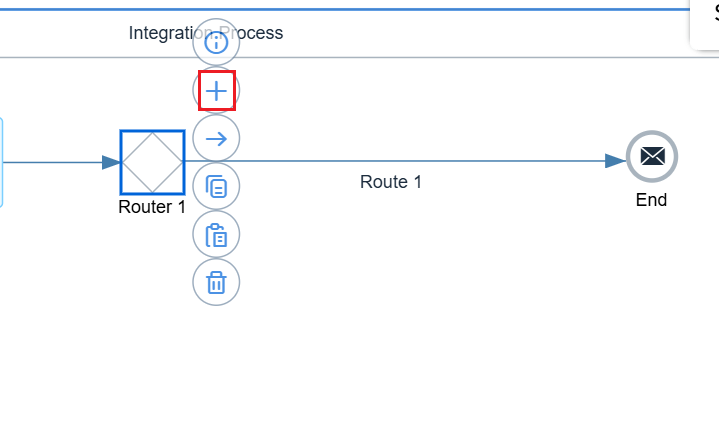
Task: Click the paste clipboard icon
Action: [216, 235]
